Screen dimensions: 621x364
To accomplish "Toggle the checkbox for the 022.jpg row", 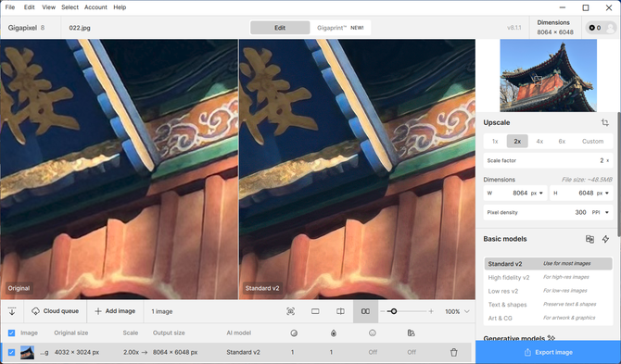I will (11, 352).
